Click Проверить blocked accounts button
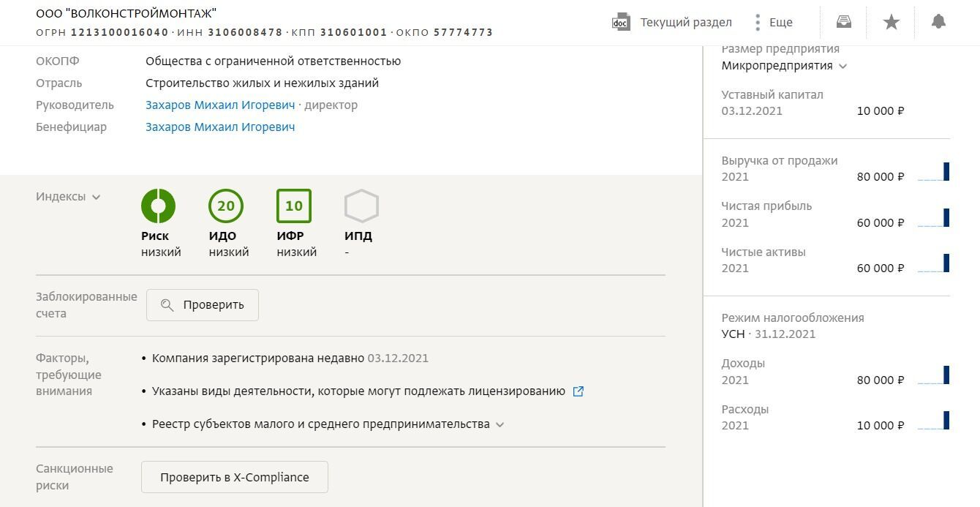This screenshot has width=980, height=507. coord(203,305)
